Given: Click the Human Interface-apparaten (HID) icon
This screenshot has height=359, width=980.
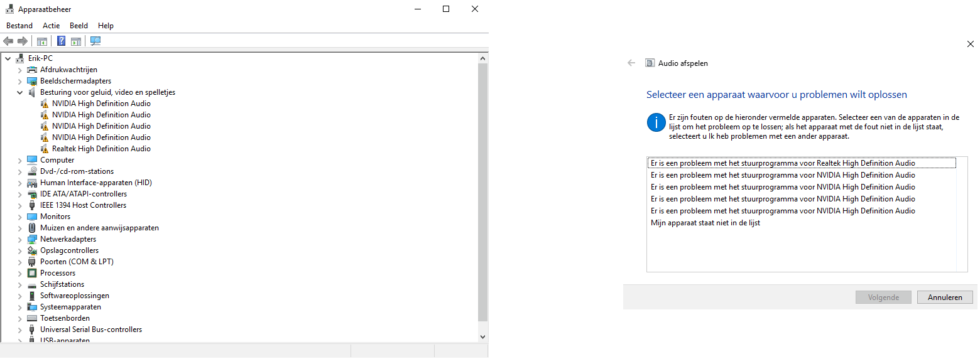Looking at the screenshot, I should click(32, 183).
